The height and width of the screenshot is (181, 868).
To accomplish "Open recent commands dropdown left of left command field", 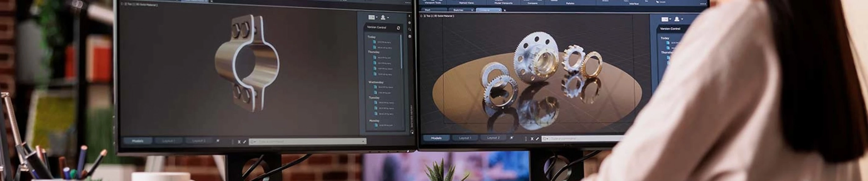I will pos(253,142).
